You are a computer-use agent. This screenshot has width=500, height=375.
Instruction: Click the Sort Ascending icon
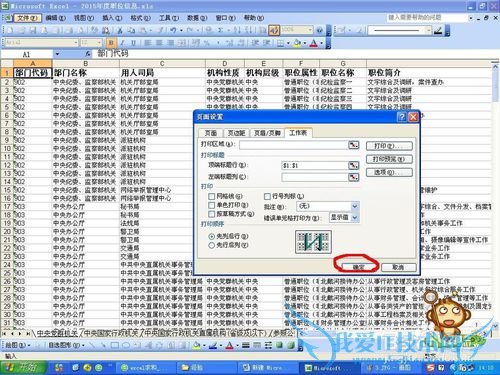point(237,30)
